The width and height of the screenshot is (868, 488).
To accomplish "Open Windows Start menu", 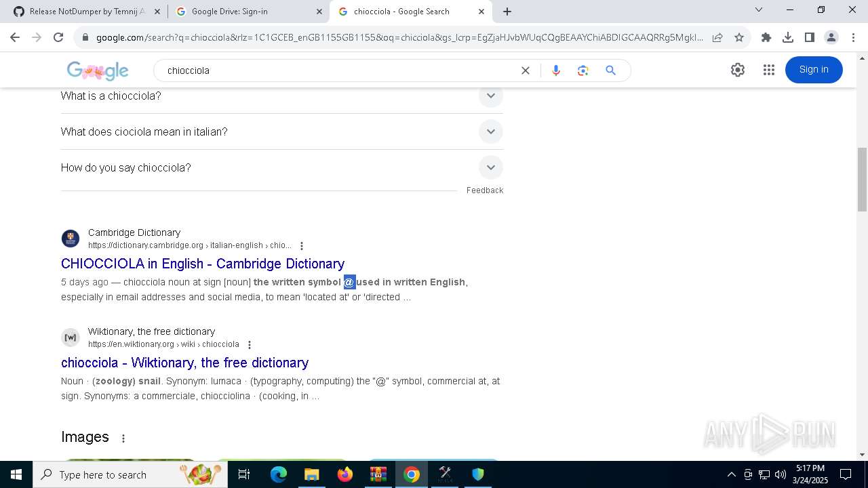I will (16, 474).
